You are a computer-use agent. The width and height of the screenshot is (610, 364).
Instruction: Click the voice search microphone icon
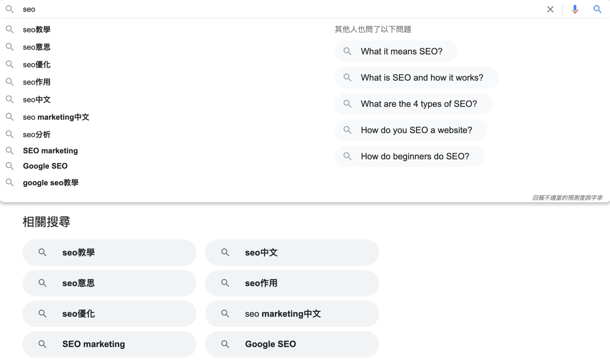click(575, 9)
